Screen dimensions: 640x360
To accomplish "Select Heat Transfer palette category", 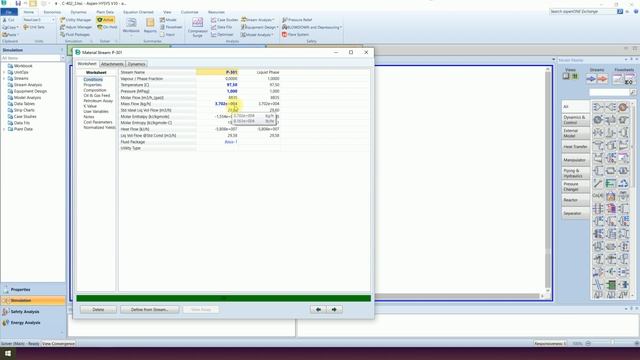I will click(575, 147).
